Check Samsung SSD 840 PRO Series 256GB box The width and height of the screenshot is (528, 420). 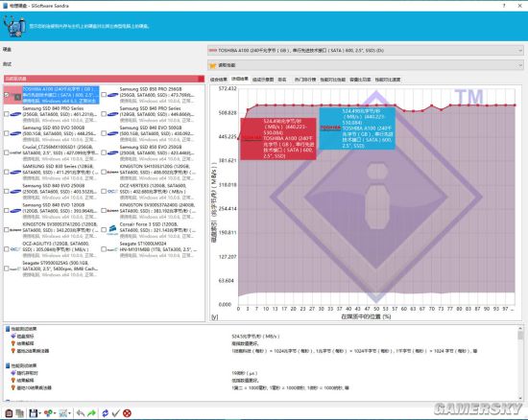(x=7, y=114)
